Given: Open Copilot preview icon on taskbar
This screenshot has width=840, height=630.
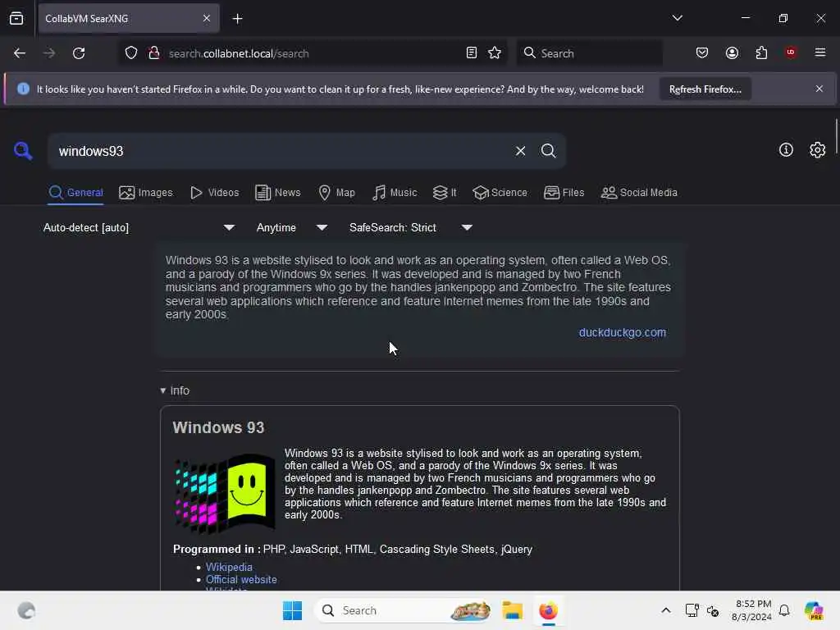Looking at the screenshot, I should click(x=814, y=610).
